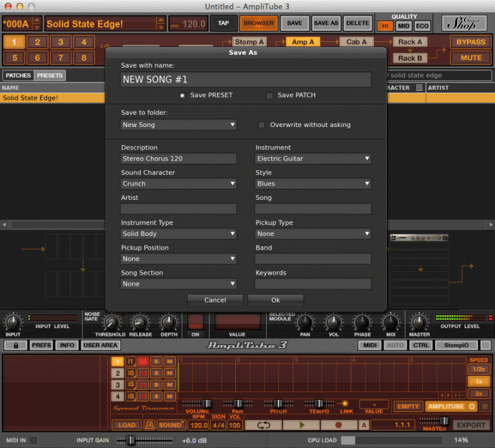Toggle the A marker button in transport
The width and height of the screenshot is (495, 448).
[x=364, y=425]
